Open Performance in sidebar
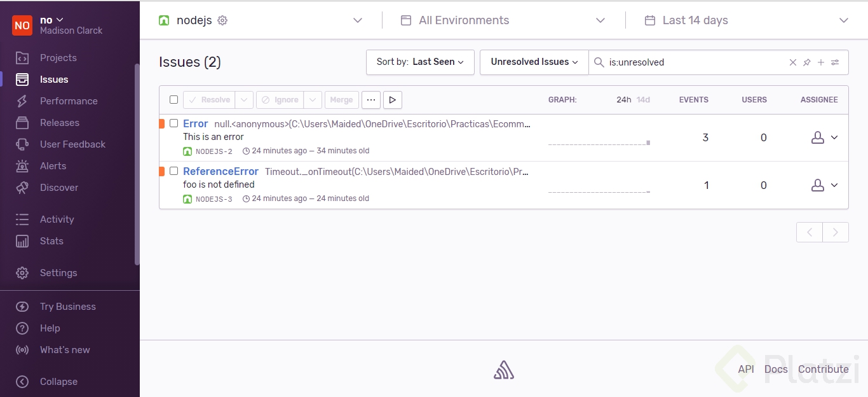The height and width of the screenshot is (397, 868). coord(70,101)
